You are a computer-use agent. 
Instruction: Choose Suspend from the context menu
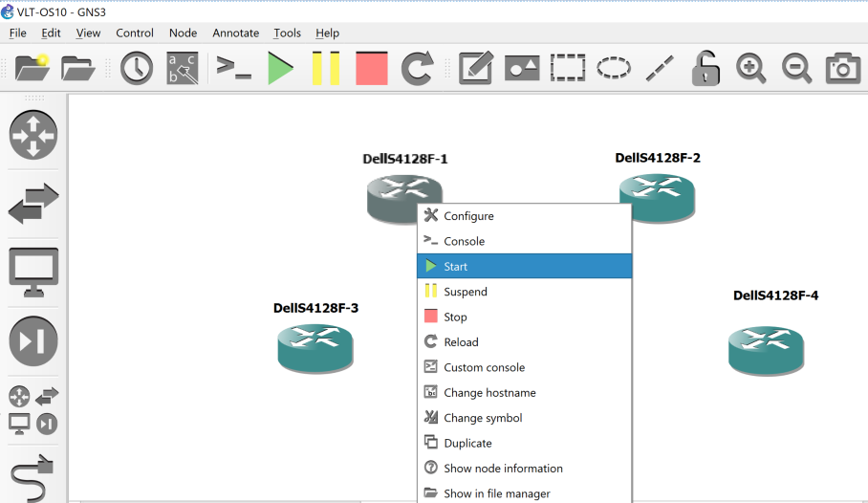tap(524, 292)
